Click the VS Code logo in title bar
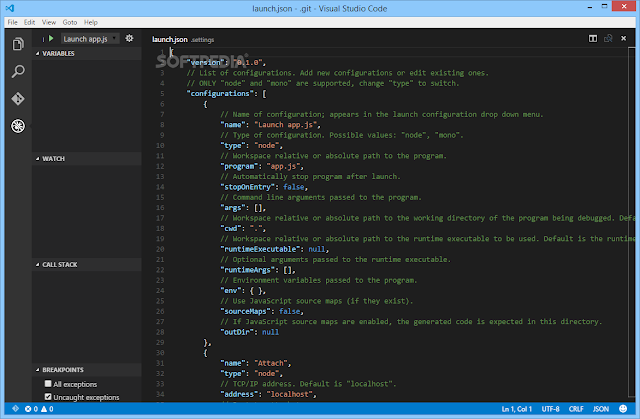The image size is (640, 419). point(10,8)
